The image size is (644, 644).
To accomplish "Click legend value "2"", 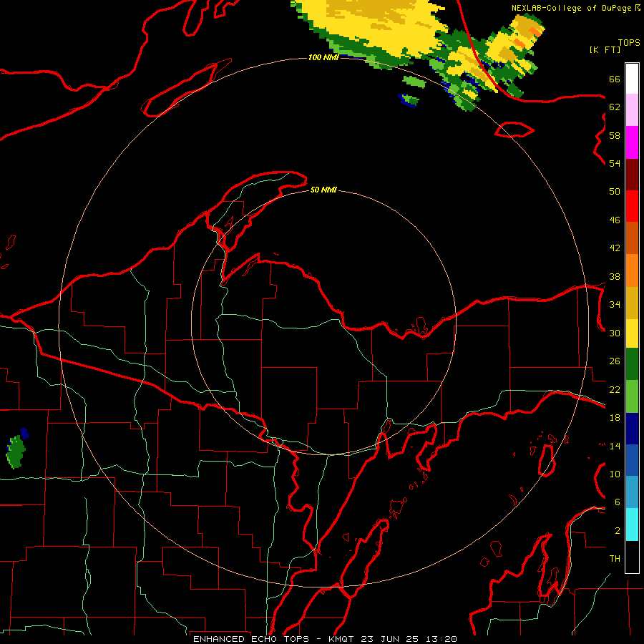I will point(617,531).
